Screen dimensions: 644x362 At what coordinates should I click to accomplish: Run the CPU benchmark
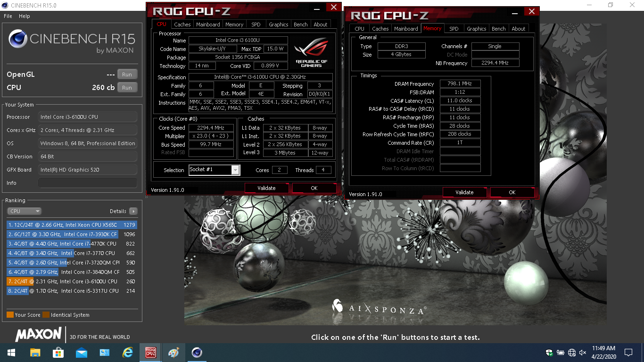point(127,88)
